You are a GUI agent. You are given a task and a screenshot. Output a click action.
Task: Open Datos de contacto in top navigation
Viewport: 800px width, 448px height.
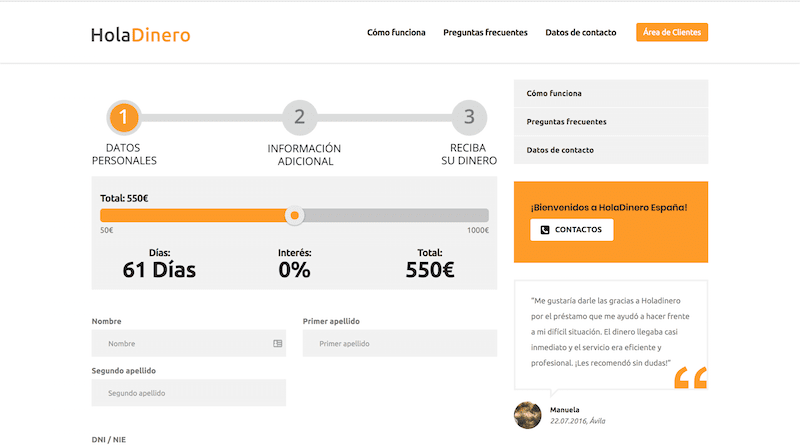(581, 32)
